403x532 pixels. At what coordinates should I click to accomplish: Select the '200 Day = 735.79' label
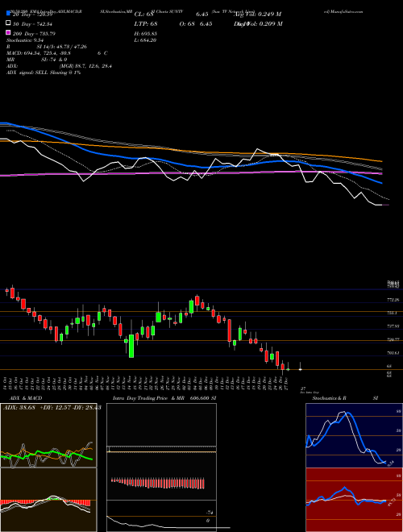pos(34,34)
